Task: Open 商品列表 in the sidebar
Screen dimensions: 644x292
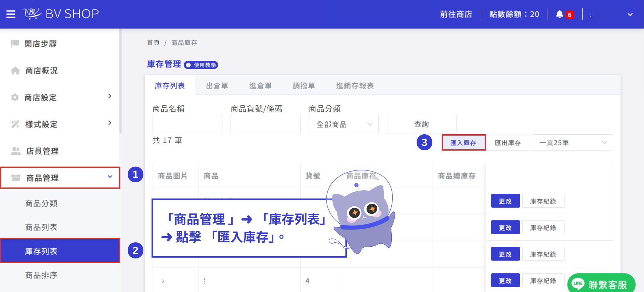Action: 41,227
